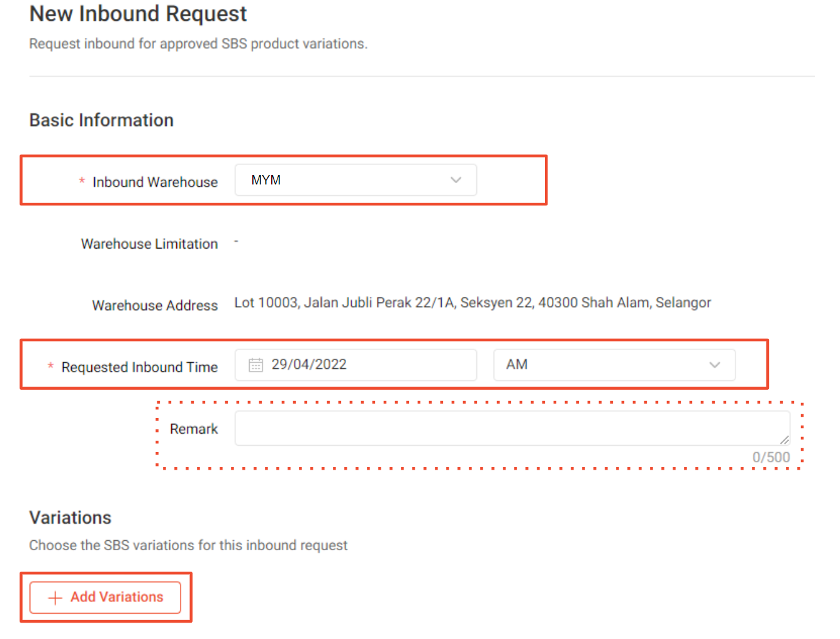
Task: Click the 0/500 character counter
Action: (771, 457)
